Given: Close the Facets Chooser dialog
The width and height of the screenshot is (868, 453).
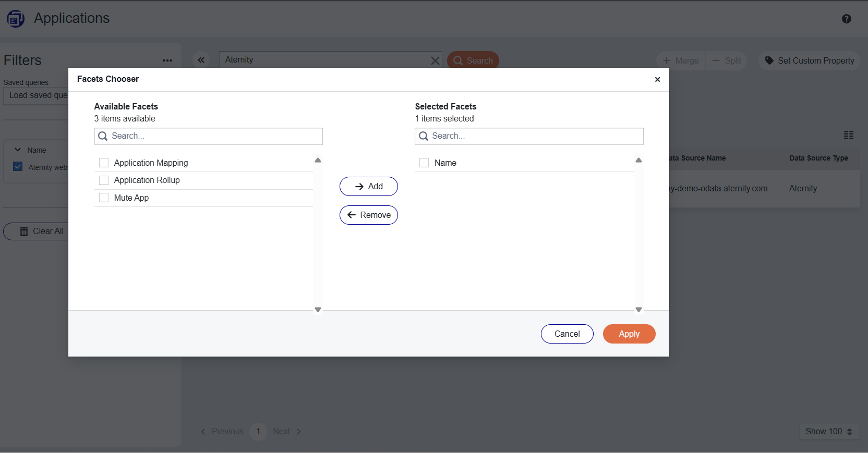Looking at the screenshot, I should tap(657, 79).
